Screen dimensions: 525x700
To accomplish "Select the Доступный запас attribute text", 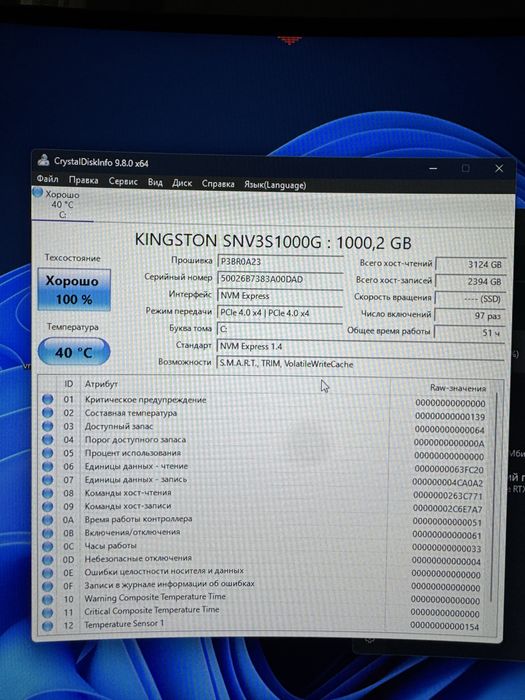I will 119,426.
